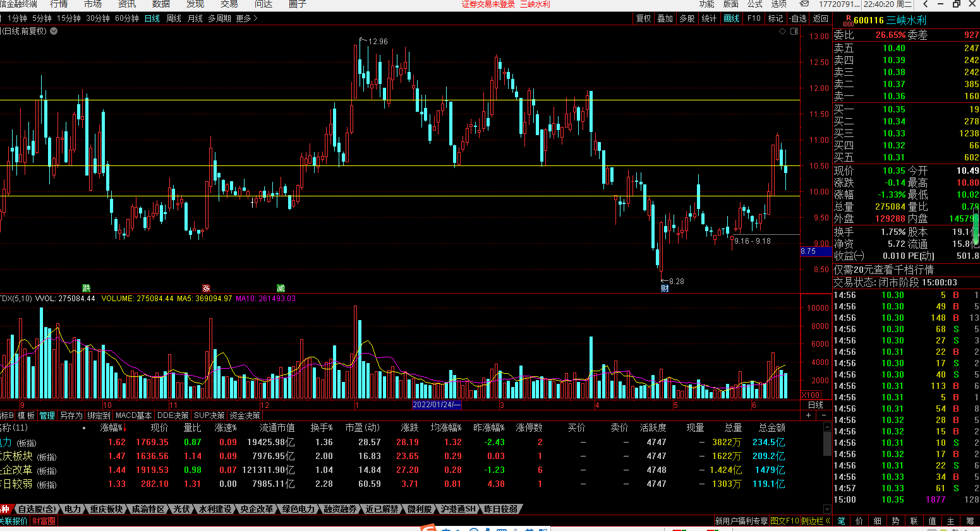Collapse sidebar with 侧边栏《 button
Image resolution: width=980 pixels, height=531 pixels.
pos(816,521)
